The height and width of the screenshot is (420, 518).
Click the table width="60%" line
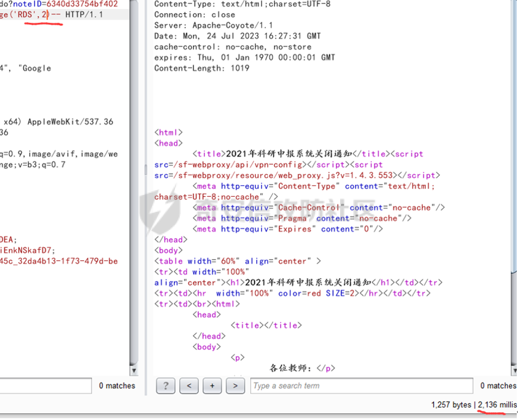pos(238,261)
